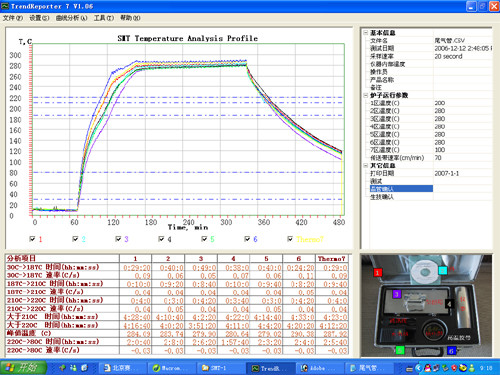Click the red probe 1 marker on photo
This screenshot has width=500, height=375.
click(x=377, y=273)
